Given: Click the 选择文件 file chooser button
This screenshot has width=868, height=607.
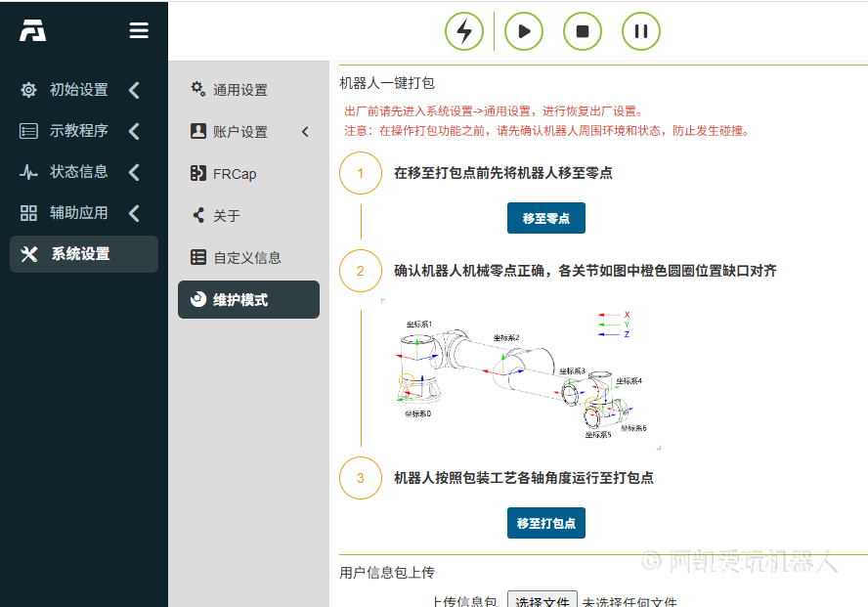Looking at the screenshot, I should coord(542,600).
